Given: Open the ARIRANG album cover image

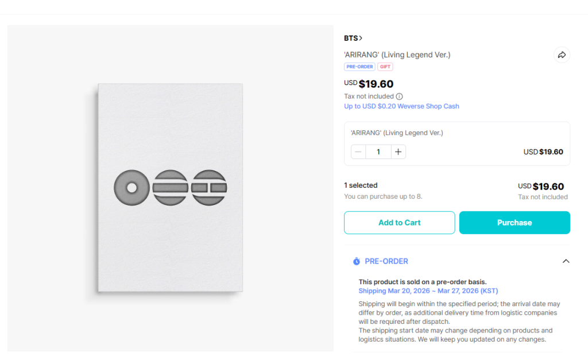Looking at the screenshot, I should [170, 188].
